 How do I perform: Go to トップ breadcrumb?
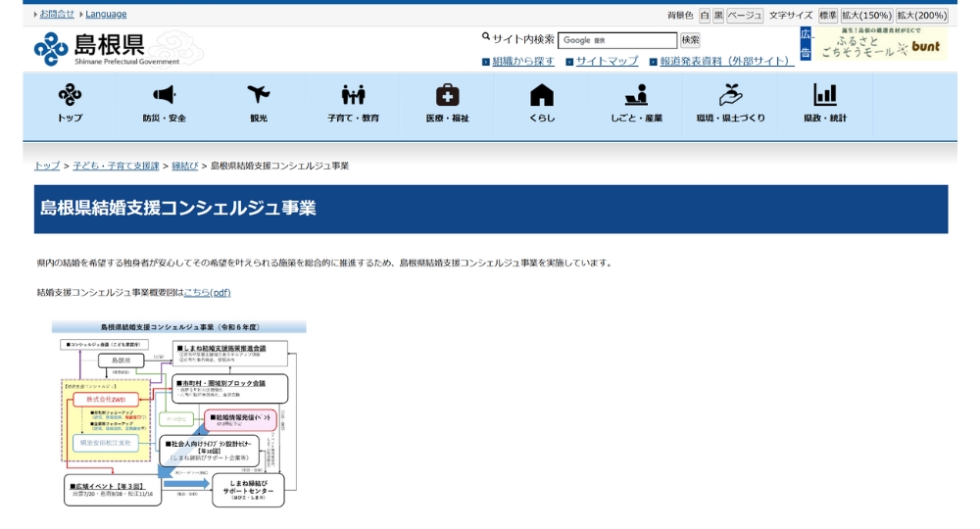pyautogui.click(x=47, y=166)
